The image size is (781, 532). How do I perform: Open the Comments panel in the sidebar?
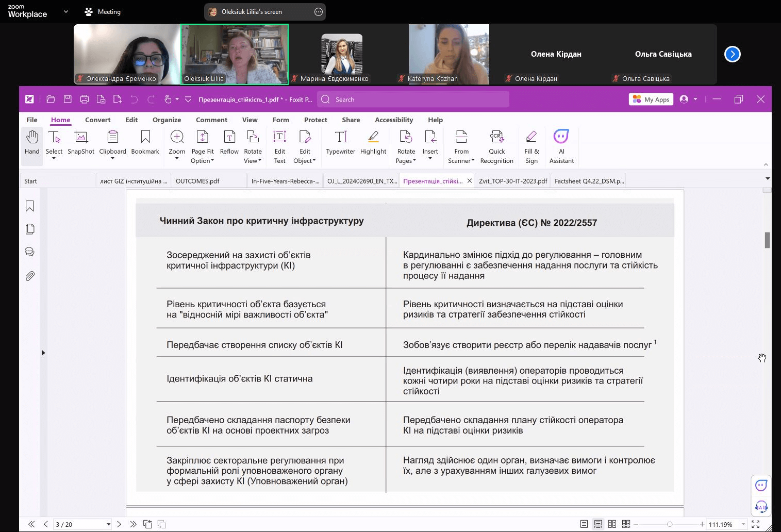pyautogui.click(x=30, y=252)
